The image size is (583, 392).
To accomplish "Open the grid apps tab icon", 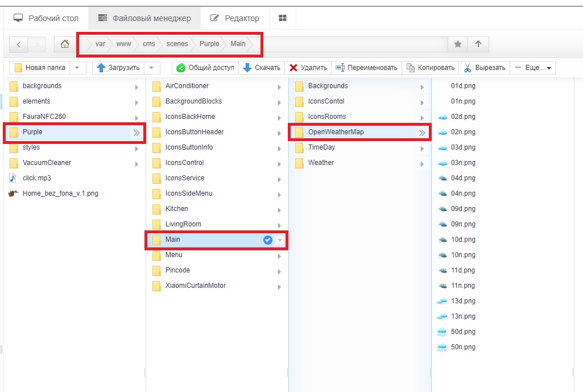I will (282, 18).
